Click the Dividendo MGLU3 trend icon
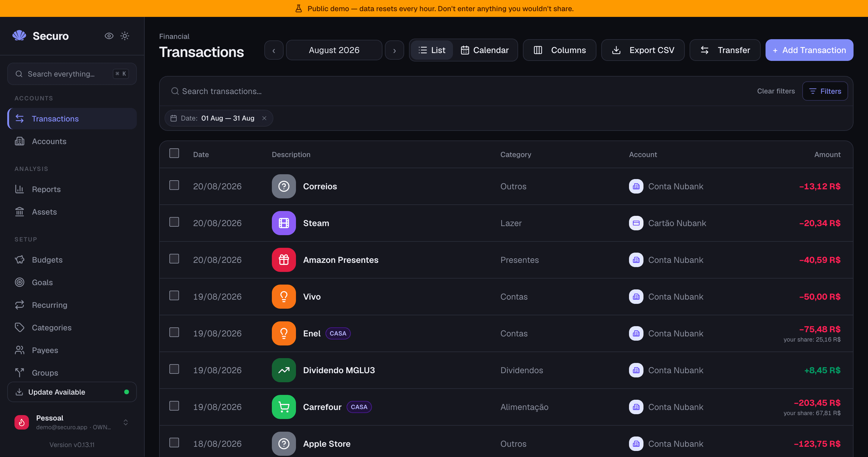Viewport: 868px width, 457px height. tap(284, 370)
